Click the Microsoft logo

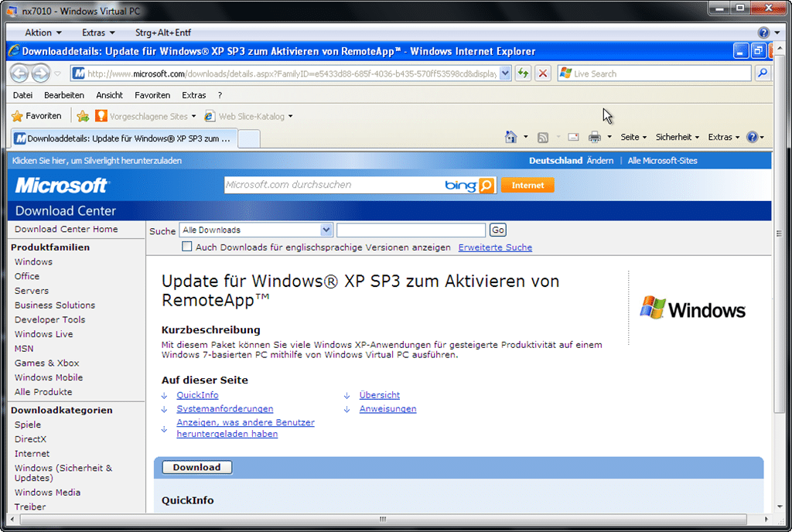[x=61, y=186]
